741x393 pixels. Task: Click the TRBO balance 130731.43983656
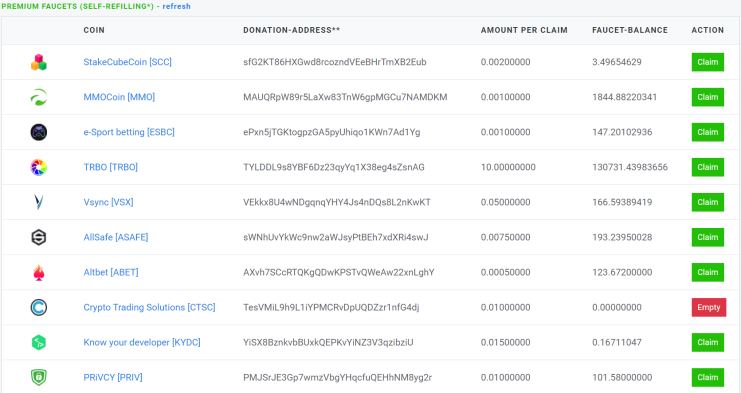pyautogui.click(x=630, y=167)
